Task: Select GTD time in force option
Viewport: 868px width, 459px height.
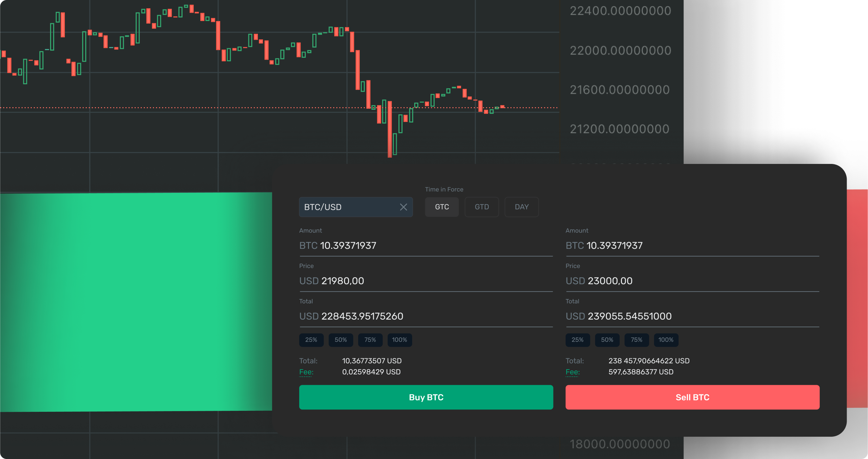Action: coord(481,207)
